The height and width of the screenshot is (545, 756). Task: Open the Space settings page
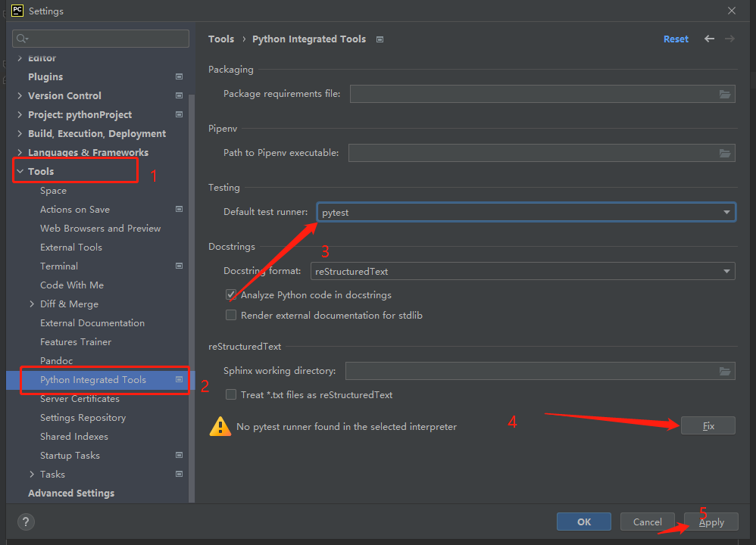[54, 190]
